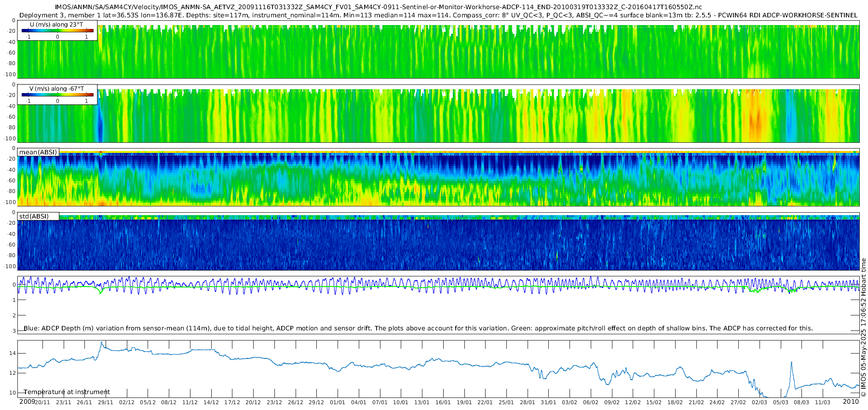Select the std(ABSI) panel label
868x410 pixels.
tap(34, 216)
